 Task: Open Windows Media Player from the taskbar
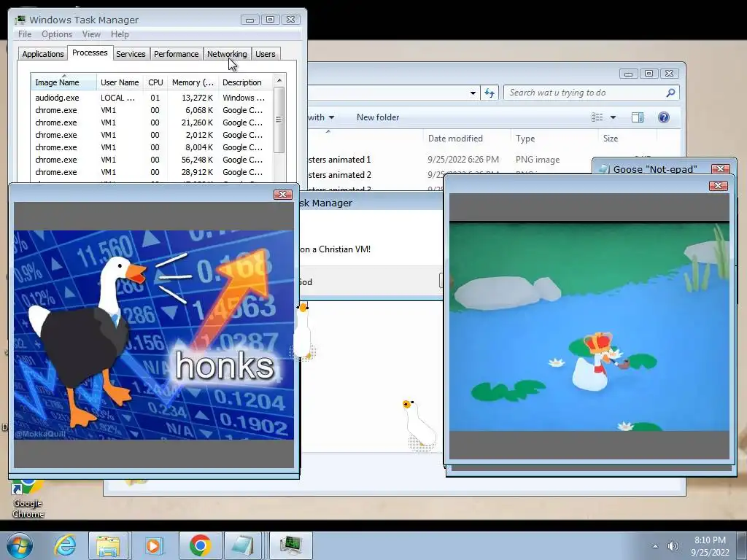point(153,545)
